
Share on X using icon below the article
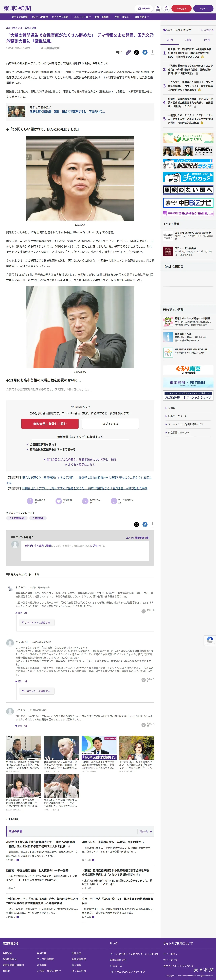click(x=137, y=524)
